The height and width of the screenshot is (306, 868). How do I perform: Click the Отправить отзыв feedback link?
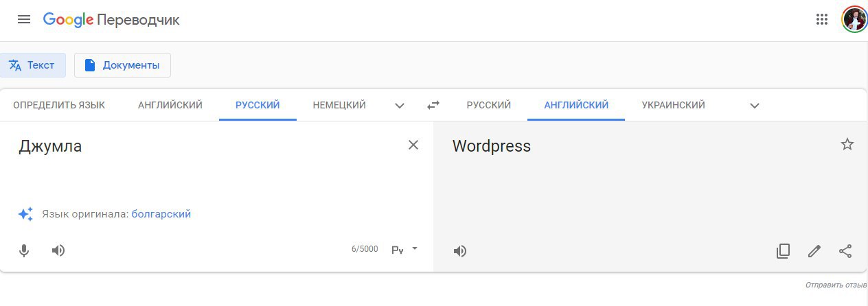click(836, 285)
